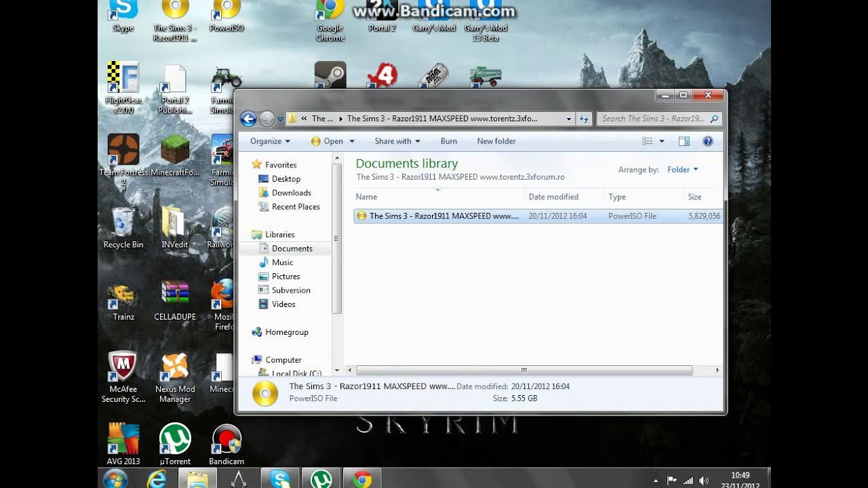Click volume icon in system tray
The width and height of the screenshot is (868, 488).
[x=703, y=481]
